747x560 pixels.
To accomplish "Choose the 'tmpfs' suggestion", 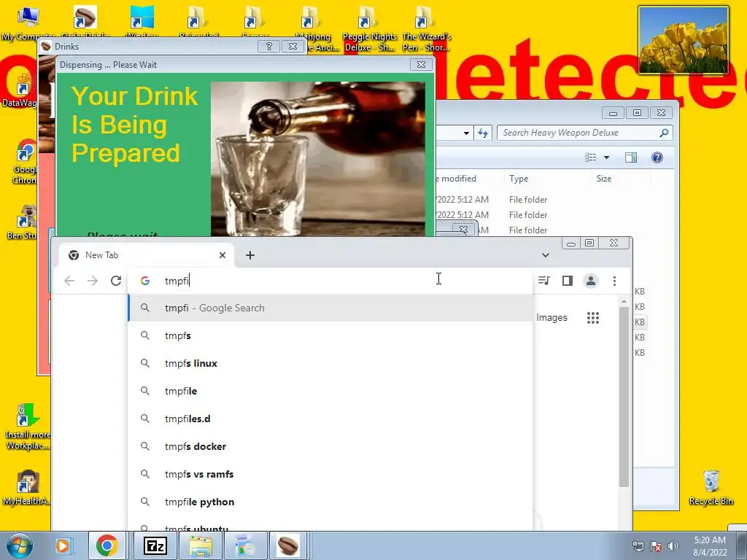I will pyautogui.click(x=330, y=335).
